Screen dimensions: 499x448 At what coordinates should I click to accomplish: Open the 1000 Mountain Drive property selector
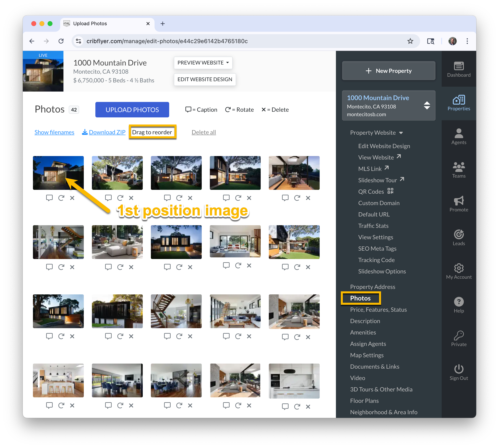click(x=388, y=106)
